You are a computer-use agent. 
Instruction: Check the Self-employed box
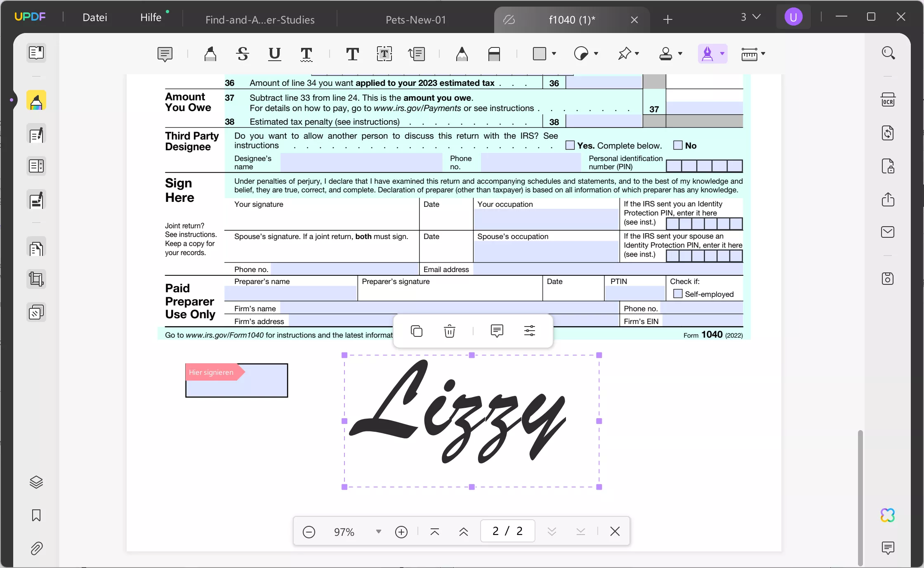pyautogui.click(x=678, y=294)
